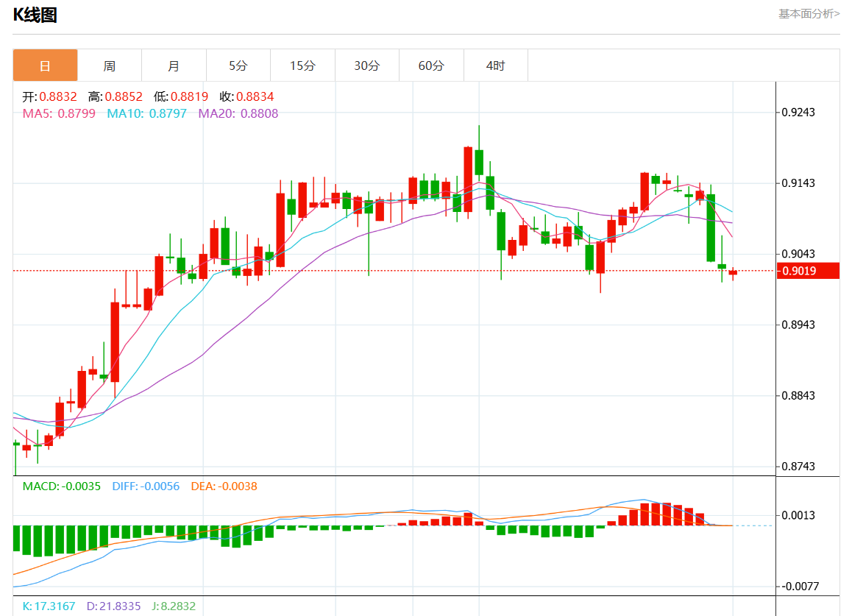The width and height of the screenshot is (852, 616).
Task: Open the 60分 interval tab
Action: [x=431, y=66]
